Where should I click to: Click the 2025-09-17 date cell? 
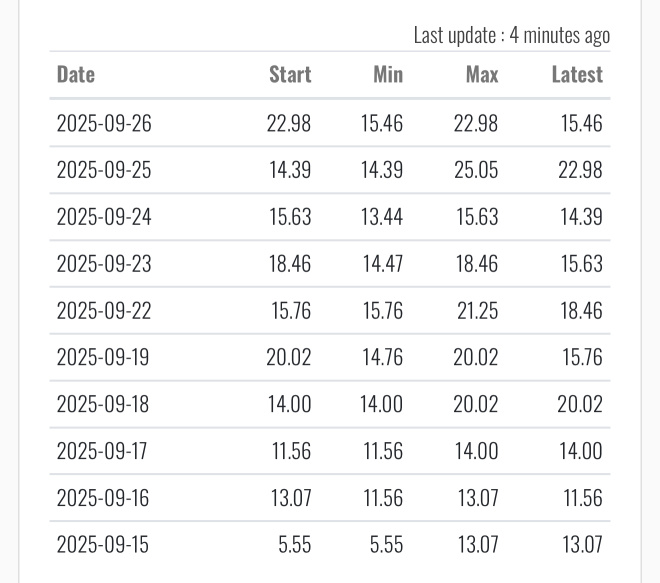(x=102, y=451)
